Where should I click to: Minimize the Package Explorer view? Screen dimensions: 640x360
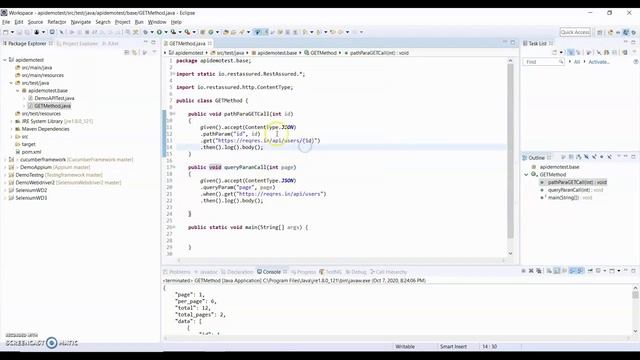(x=146, y=42)
